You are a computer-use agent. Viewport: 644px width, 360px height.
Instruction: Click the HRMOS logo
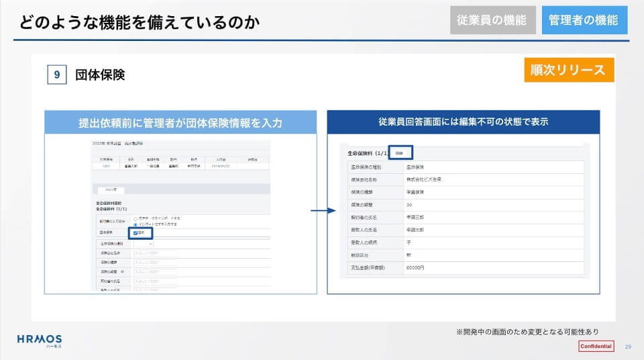point(39,341)
